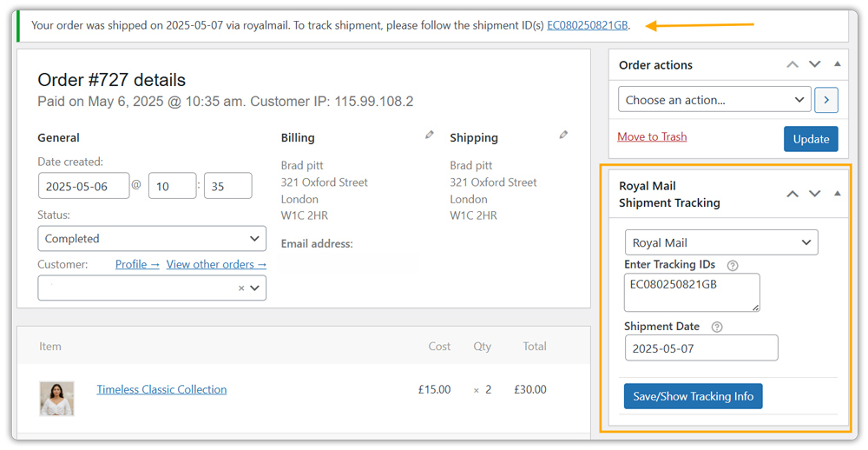Open the Customer selection dropdown
Screen dimensions: 868x450
point(152,288)
